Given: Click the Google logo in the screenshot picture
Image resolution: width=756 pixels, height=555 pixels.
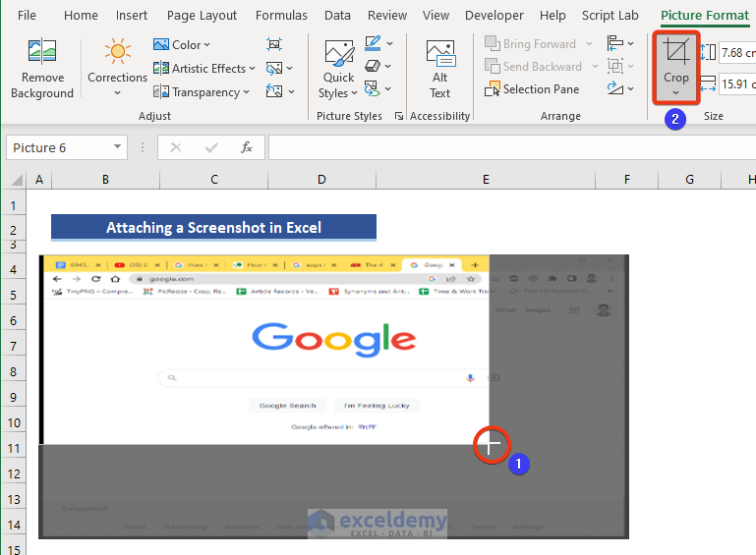Looking at the screenshot, I should (x=333, y=340).
